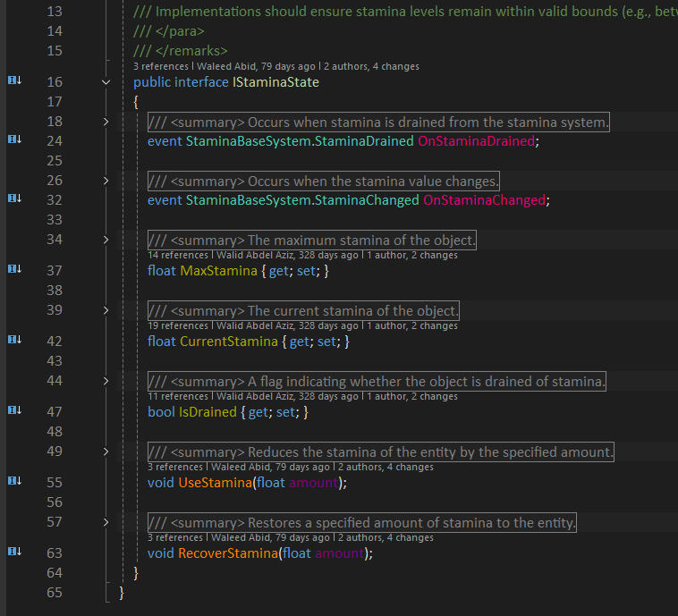
Task: Open the inheritance icon beside MaxStamina
Action: (x=14, y=270)
